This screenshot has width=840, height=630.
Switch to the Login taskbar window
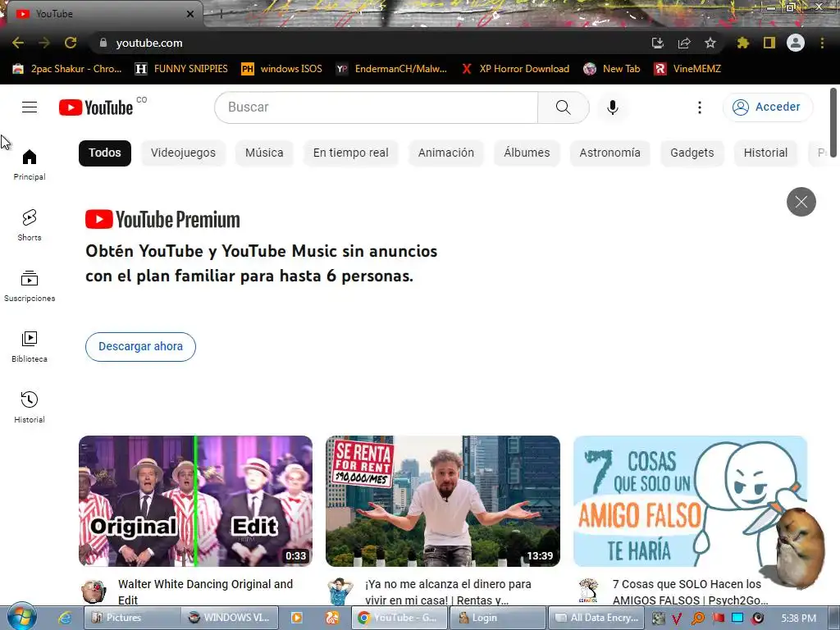(x=497, y=618)
